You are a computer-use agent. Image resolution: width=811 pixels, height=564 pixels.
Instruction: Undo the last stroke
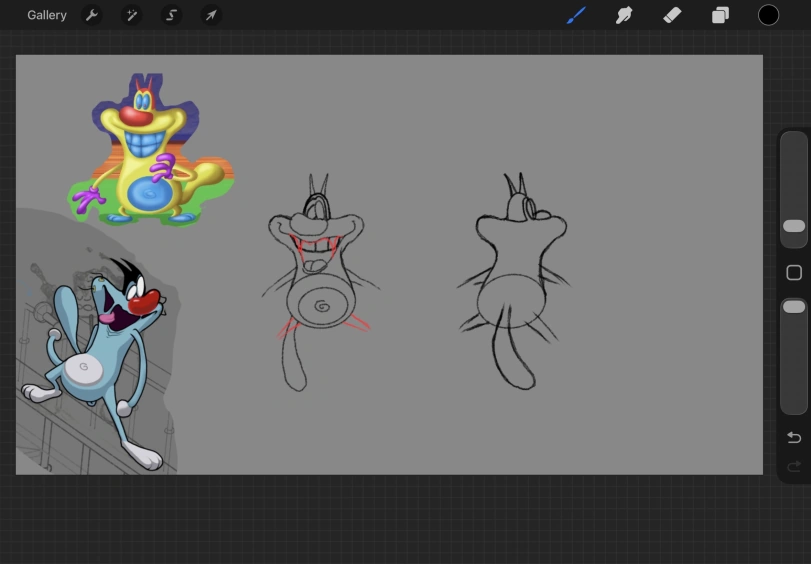(x=794, y=437)
